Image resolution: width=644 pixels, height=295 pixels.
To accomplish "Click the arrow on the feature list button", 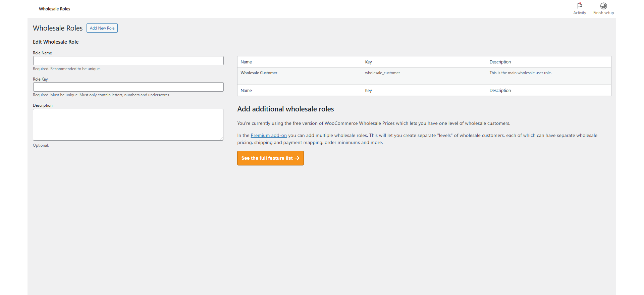I will [297, 158].
